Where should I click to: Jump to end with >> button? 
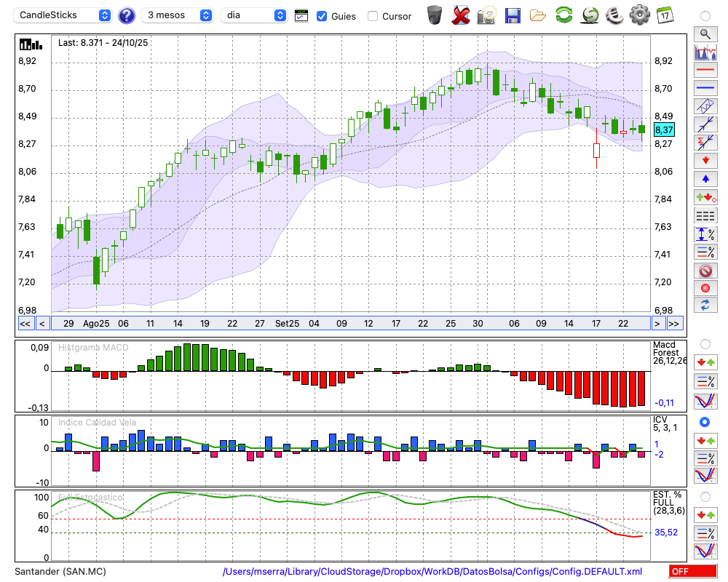(x=675, y=324)
